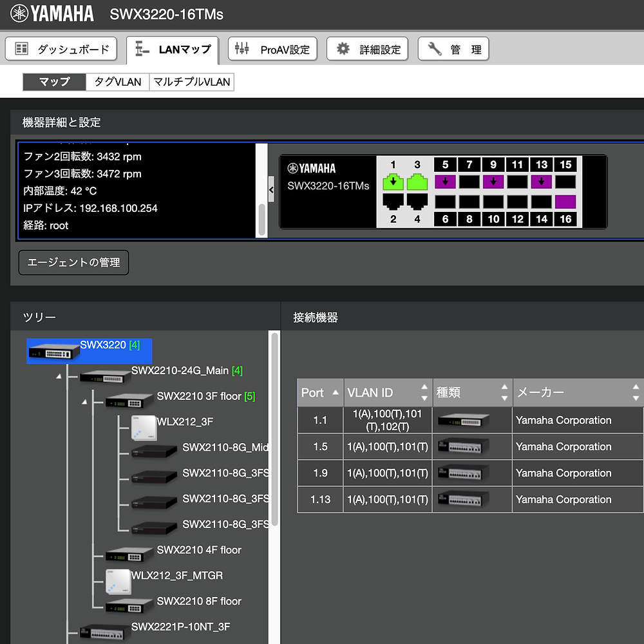Click the Yamaha logo in the header
This screenshot has height=644, width=644.
click(52, 14)
